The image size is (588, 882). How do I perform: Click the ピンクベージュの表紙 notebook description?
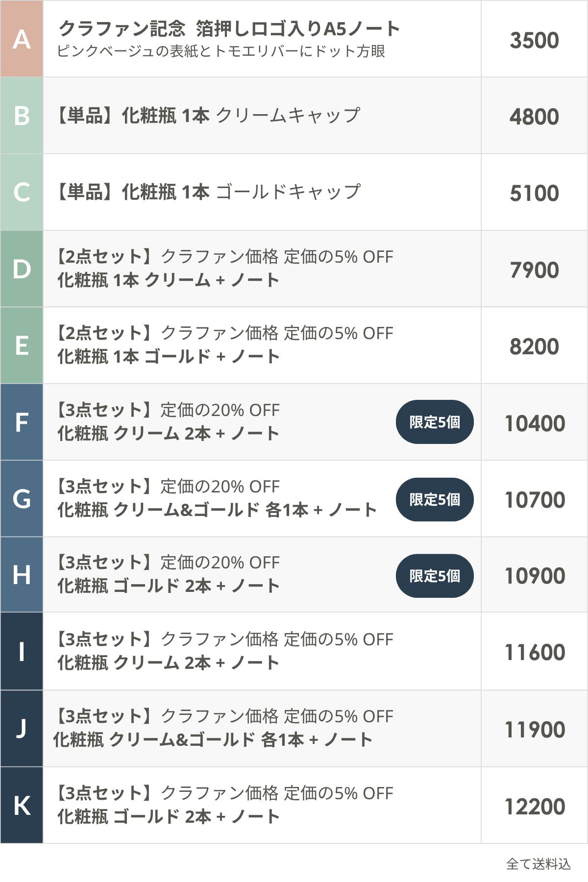tap(220, 51)
